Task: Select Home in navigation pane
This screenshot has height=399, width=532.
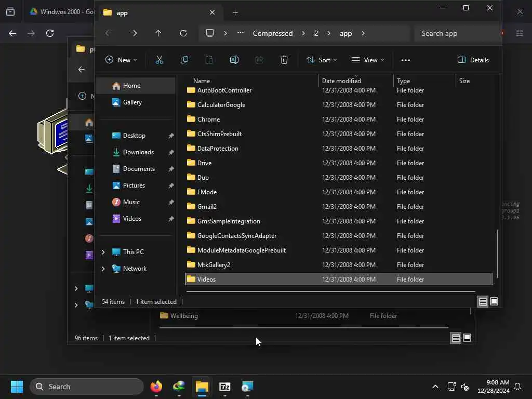Action: click(x=136, y=86)
